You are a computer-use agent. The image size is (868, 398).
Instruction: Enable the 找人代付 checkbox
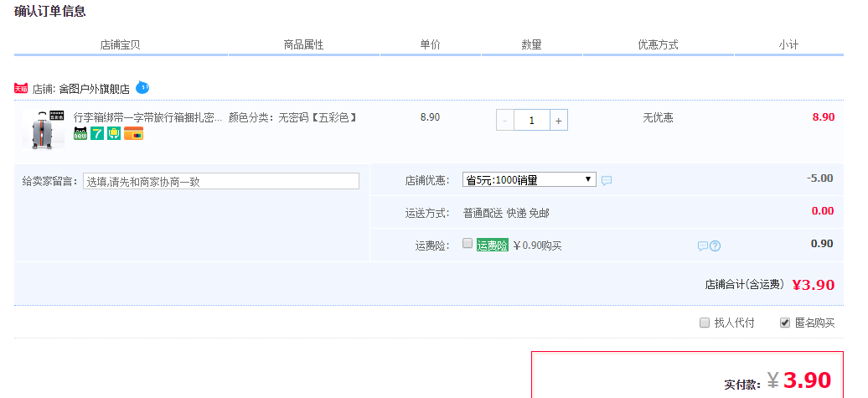704,323
